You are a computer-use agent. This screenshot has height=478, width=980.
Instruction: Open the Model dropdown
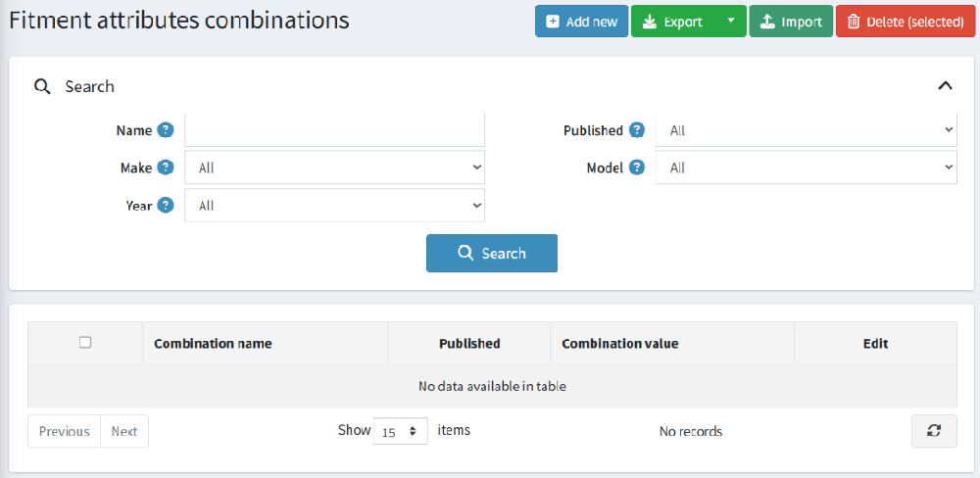[807, 167]
